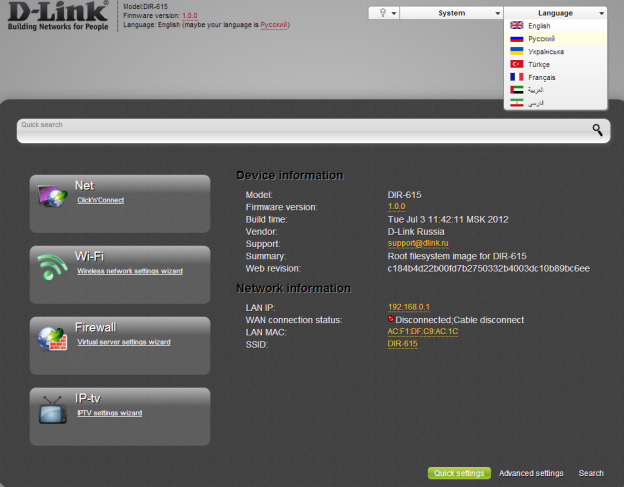Open Virtual server settings wizard
The image size is (624, 487).
tap(124, 342)
